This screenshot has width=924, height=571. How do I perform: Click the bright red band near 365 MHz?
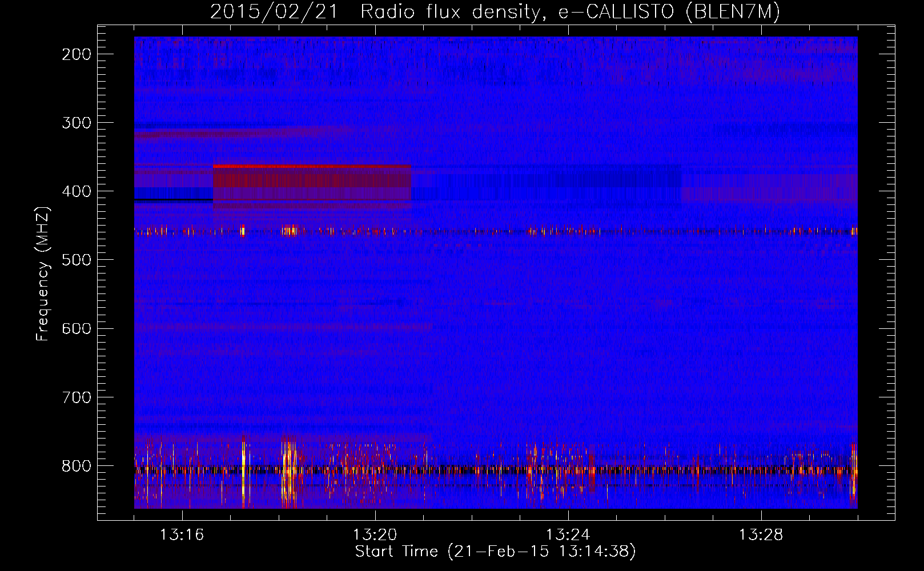coord(312,166)
